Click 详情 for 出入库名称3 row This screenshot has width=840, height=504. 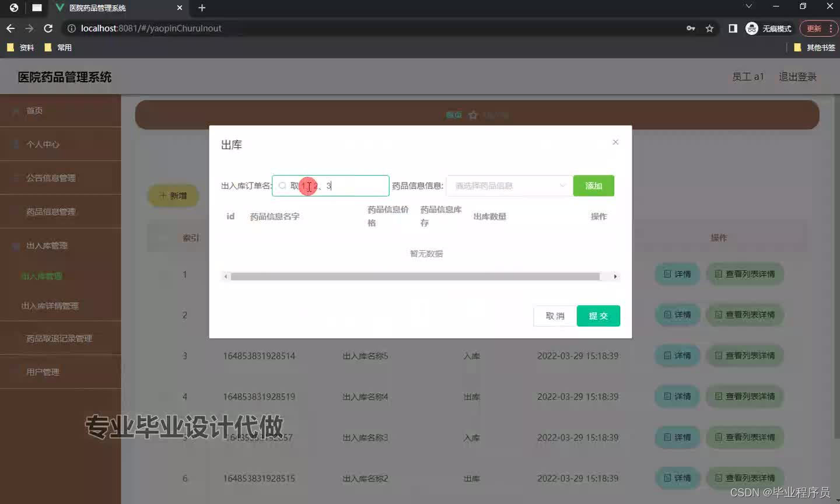click(x=677, y=437)
